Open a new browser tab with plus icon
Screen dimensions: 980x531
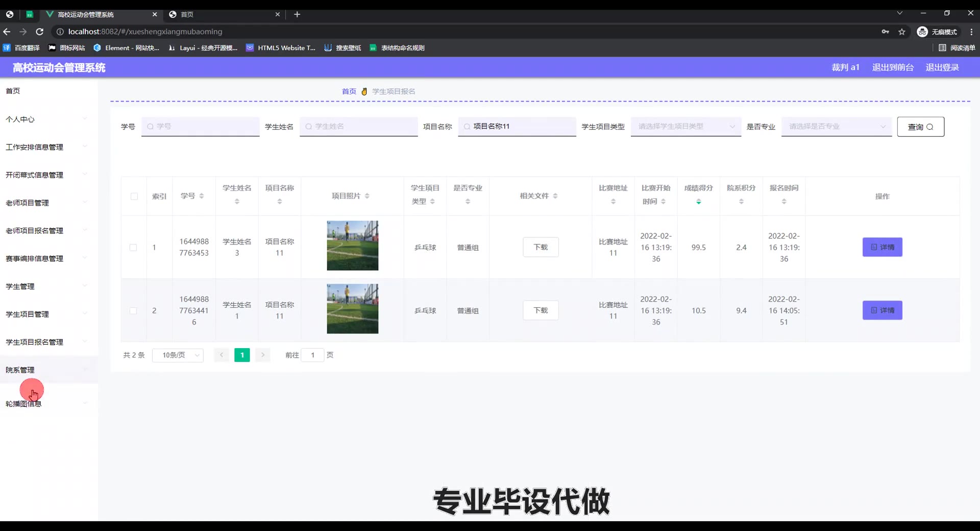pyautogui.click(x=297, y=14)
